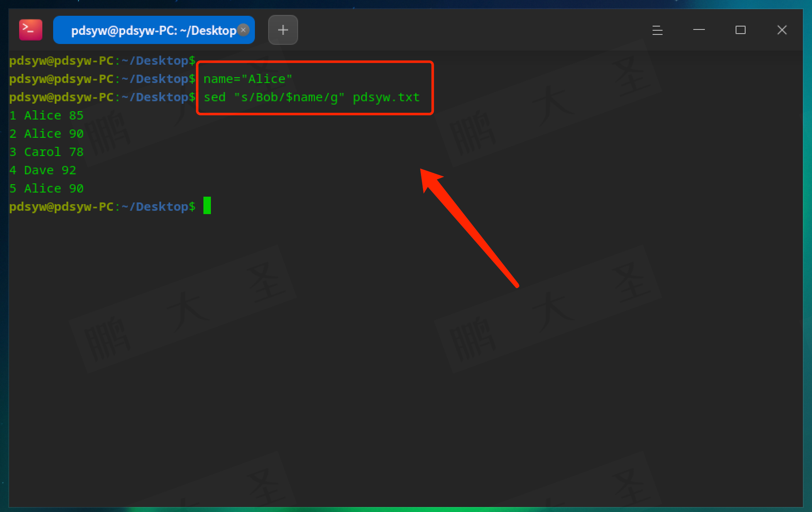Click output line "3 Carol 78"
The width and height of the screenshot is (812, 512).
[46, 152]
